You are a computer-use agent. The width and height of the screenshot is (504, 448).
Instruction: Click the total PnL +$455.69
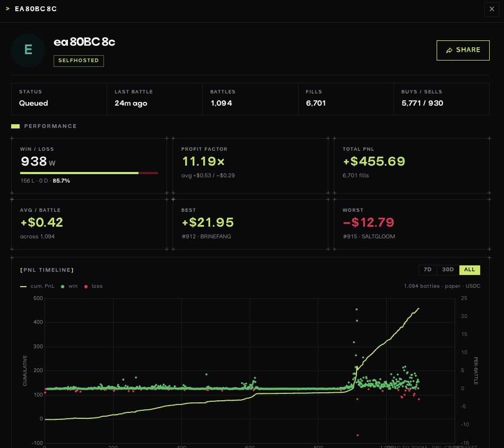coord(374,161)
